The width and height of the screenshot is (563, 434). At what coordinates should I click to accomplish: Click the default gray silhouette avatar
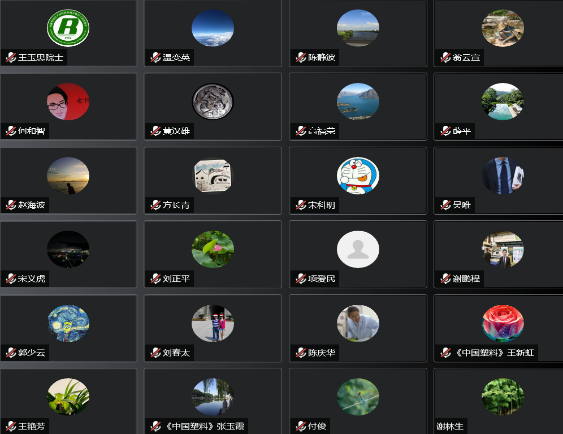pos(358,249)
